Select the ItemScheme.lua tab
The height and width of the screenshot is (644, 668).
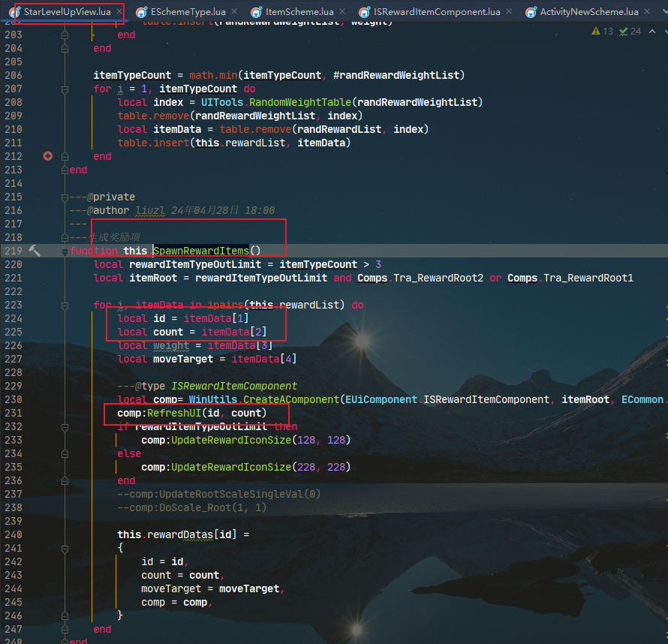(300, 12)
